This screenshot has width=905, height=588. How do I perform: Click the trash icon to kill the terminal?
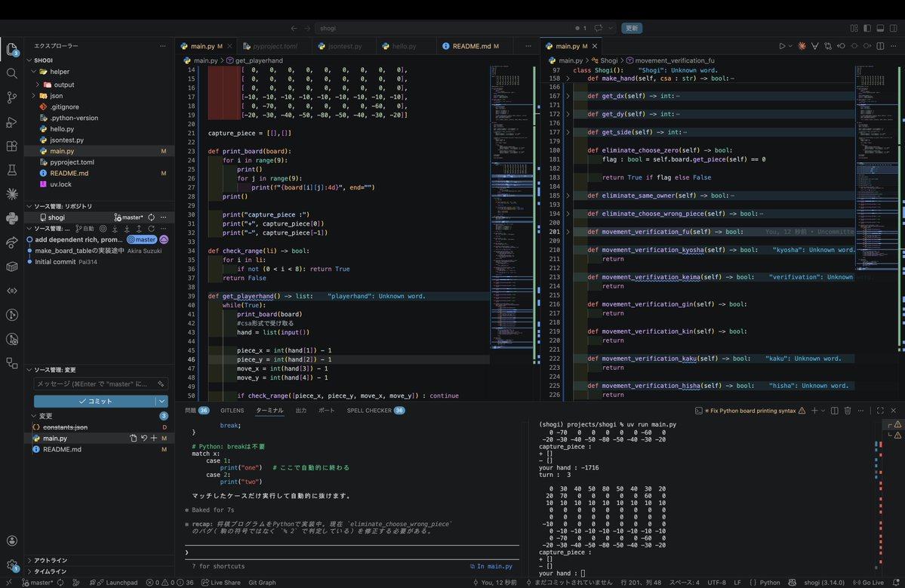coord(848,411)
